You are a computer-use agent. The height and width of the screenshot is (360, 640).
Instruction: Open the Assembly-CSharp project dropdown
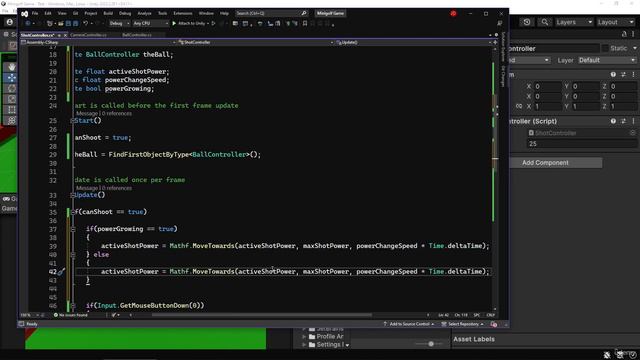tap(98, 42)
